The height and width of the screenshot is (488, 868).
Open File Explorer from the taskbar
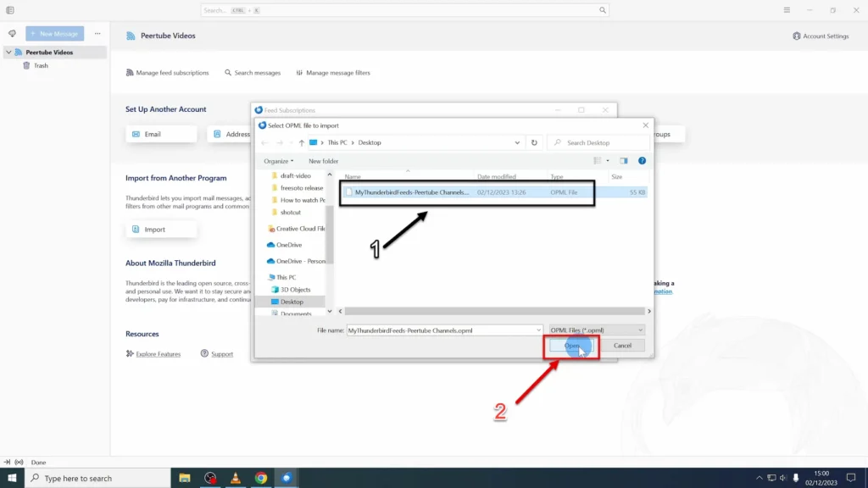tap(184, 478)
